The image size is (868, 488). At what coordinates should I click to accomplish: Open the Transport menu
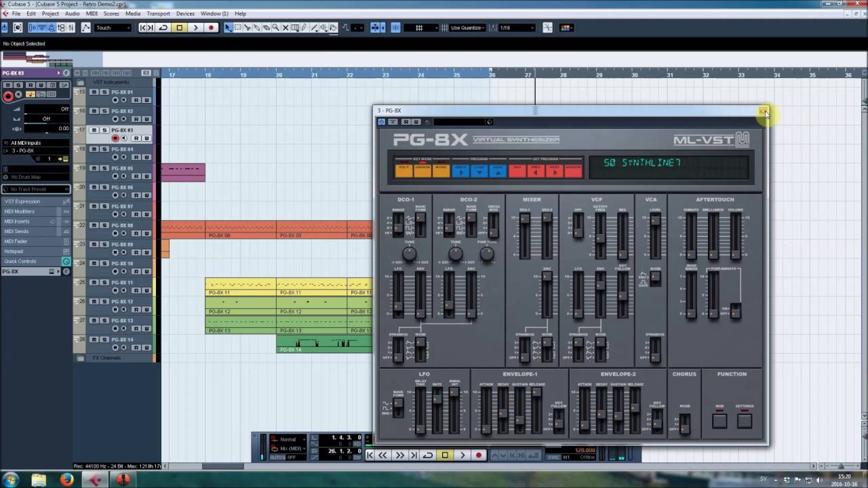pyautogui.click(x=158, y=14)
